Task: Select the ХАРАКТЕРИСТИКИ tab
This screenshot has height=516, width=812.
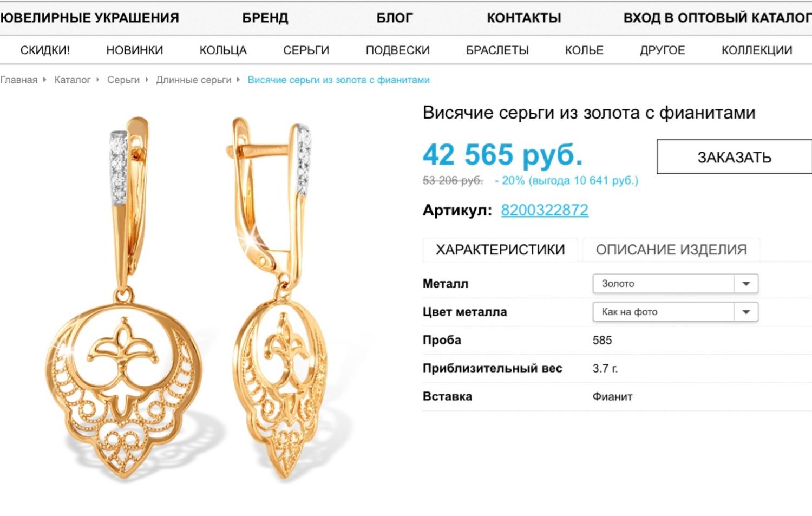Action: pos(500,250)
